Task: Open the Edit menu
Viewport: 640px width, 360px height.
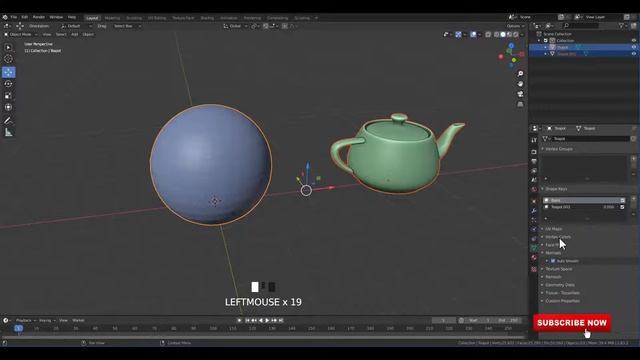Action: click(x=25, y=17)
